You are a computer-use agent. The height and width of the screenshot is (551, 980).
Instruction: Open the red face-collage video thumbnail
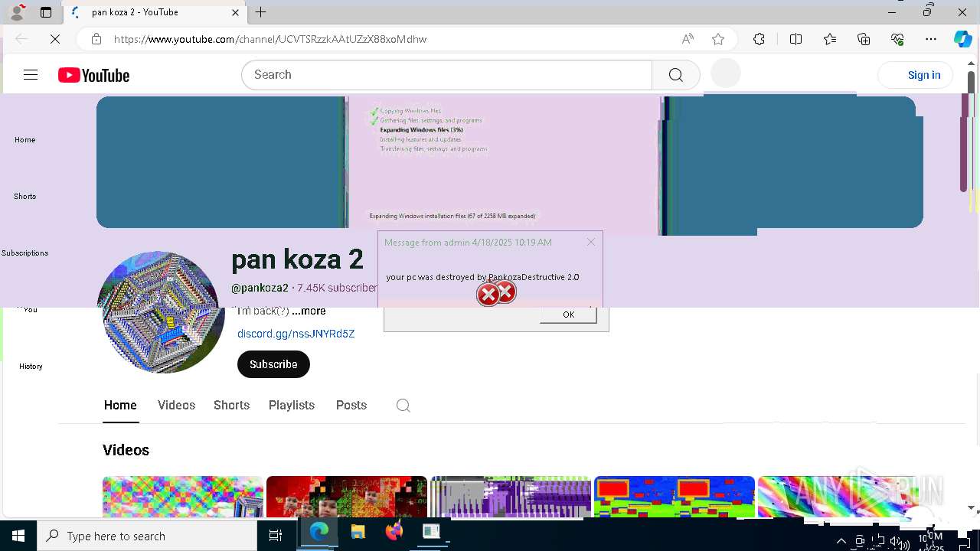click(x=347, y=497)
